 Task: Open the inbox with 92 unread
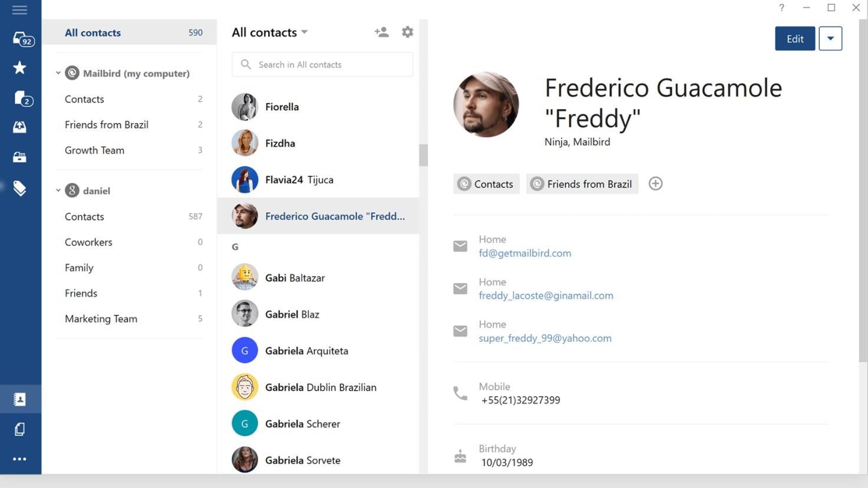coord(21,39)
